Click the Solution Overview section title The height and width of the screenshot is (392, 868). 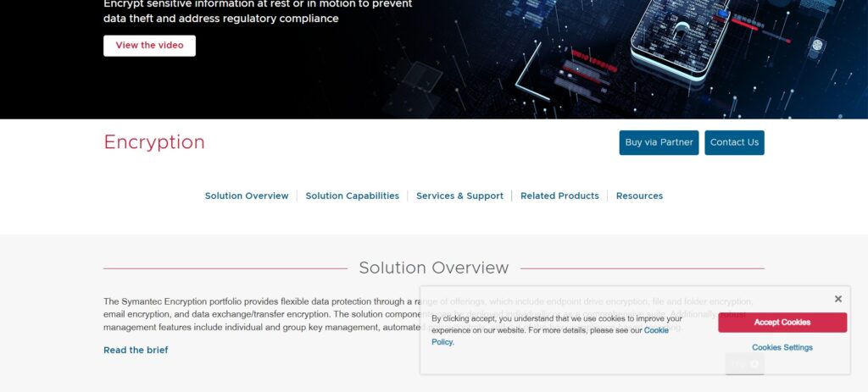pos(433,268)
